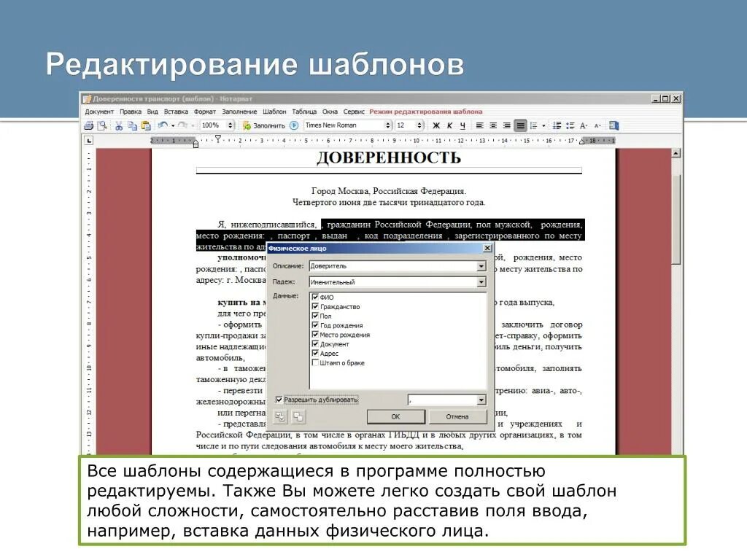Check the Штамп о браке checkbox
This screenshot has height=560, width=747.
point(315,362)
